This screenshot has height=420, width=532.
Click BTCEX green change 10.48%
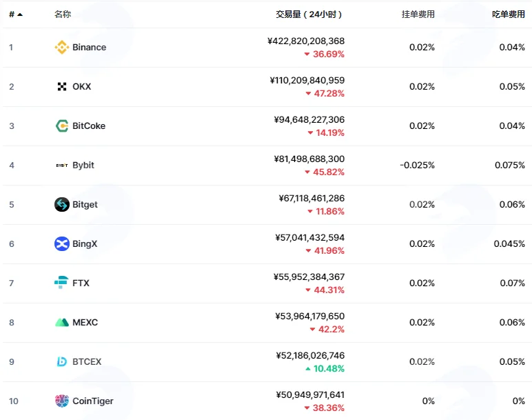click(x=325, y=369)
